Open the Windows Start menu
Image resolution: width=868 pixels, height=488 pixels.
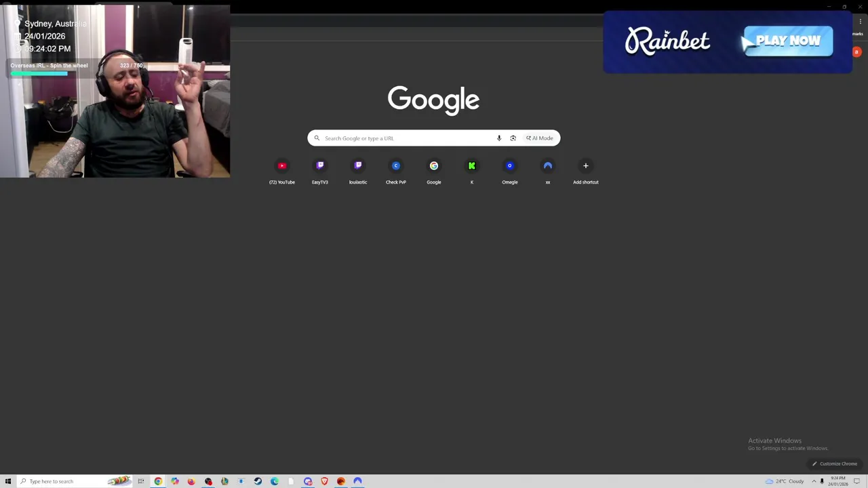(x=8, y=481)
